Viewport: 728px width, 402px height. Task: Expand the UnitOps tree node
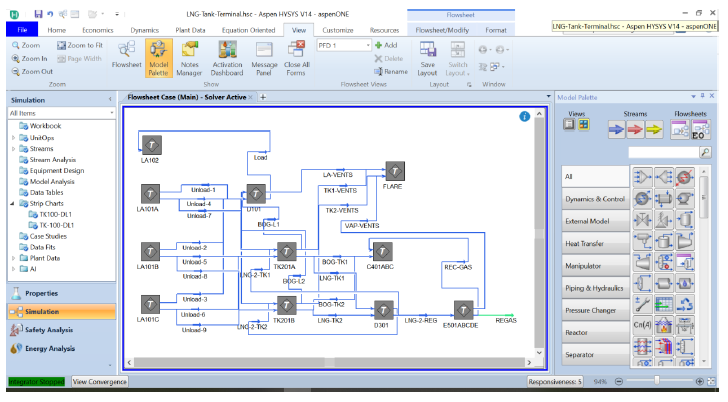pyautogui.click(x=13, y=138)
